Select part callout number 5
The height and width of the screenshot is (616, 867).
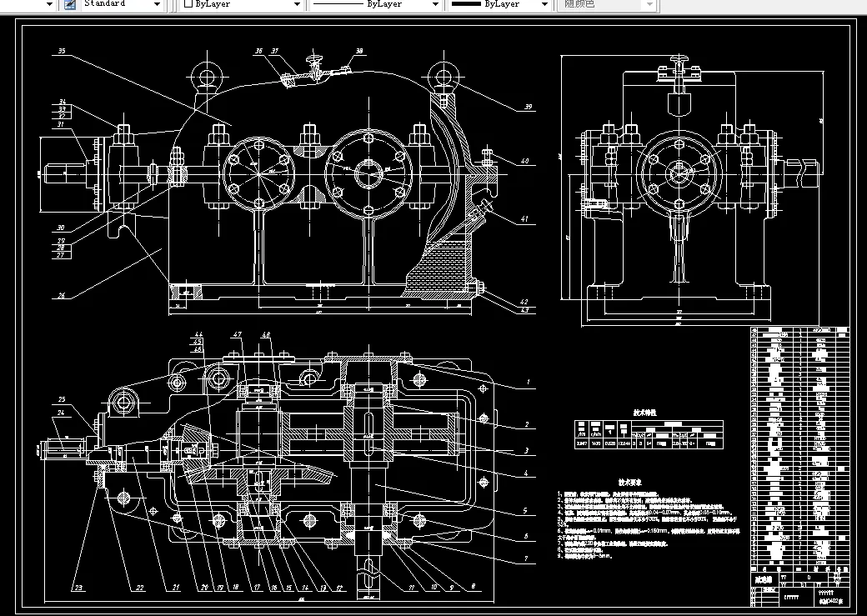(525, 511)
